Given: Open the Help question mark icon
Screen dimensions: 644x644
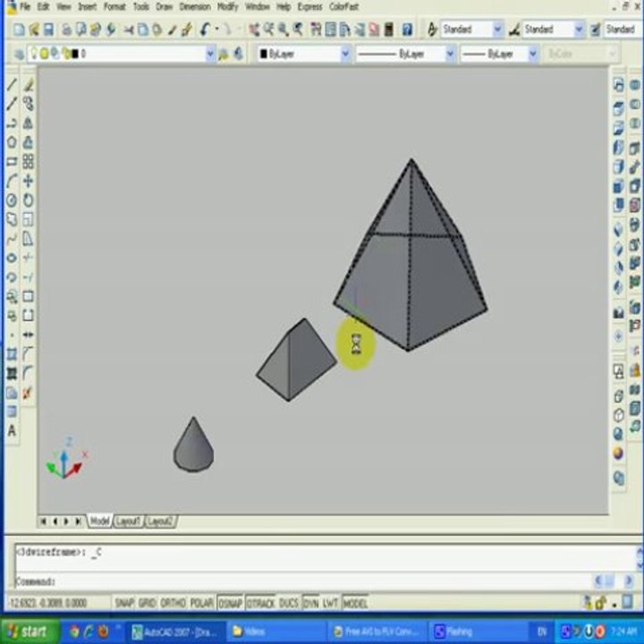Looking at the screenshot, I should [x=407, y=30].
